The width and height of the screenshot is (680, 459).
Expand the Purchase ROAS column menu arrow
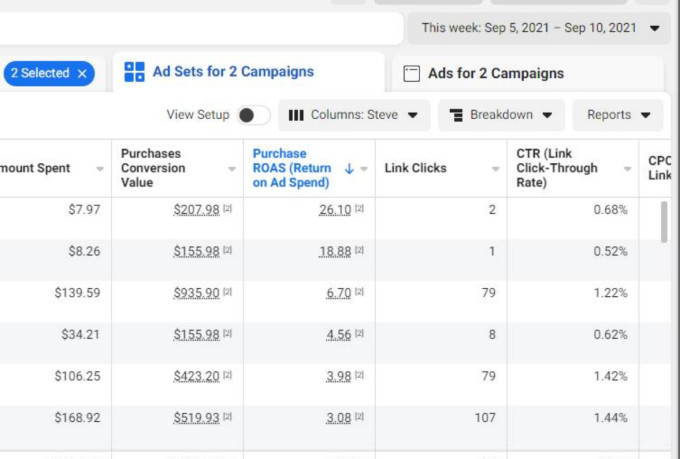pos(364,169)
